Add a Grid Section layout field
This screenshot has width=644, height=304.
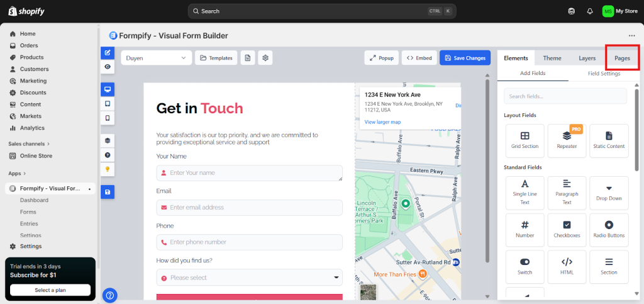525,140
